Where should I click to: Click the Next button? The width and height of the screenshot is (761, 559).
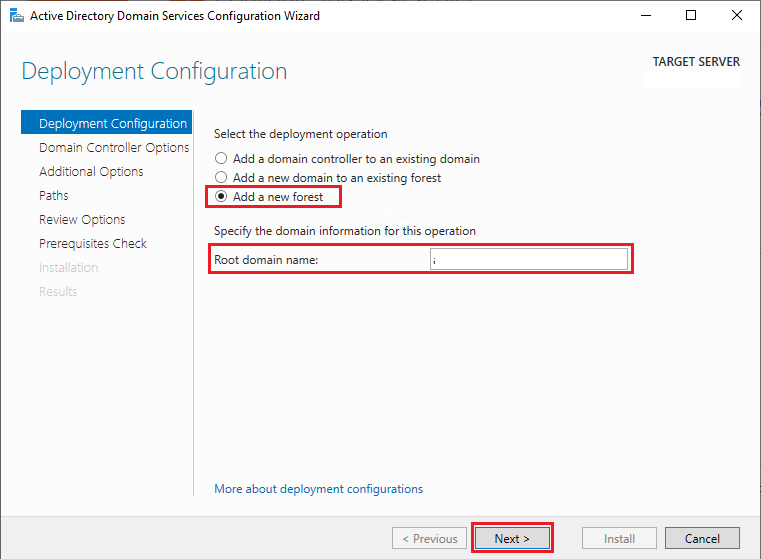(512, 538)
